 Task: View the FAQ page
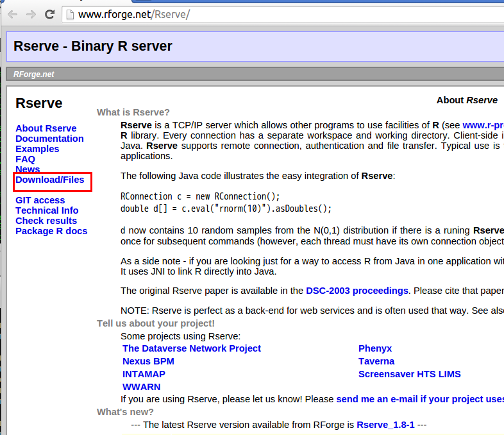(x=25, y=159)
